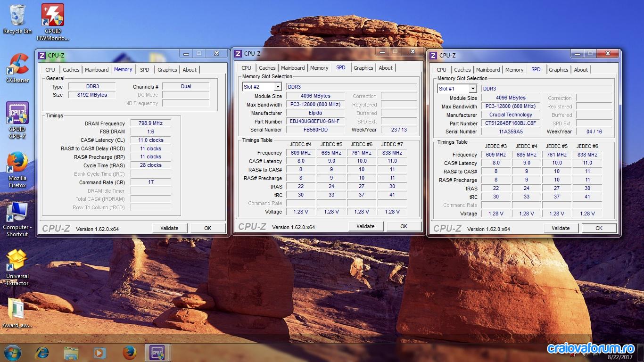Screen dimensions: 644x362
Task: Open CCleaner desktop shortcut
Action: [17, 67]
